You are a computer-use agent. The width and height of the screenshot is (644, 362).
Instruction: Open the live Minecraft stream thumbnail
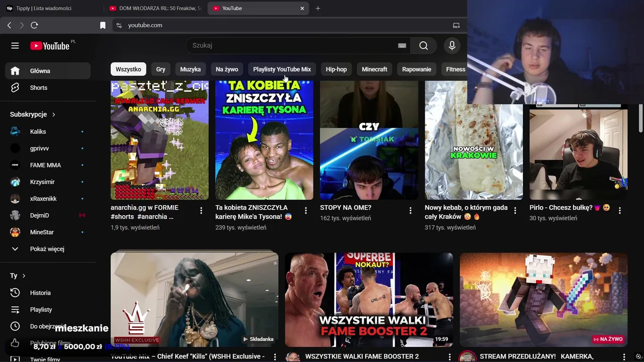click(543, 300)
